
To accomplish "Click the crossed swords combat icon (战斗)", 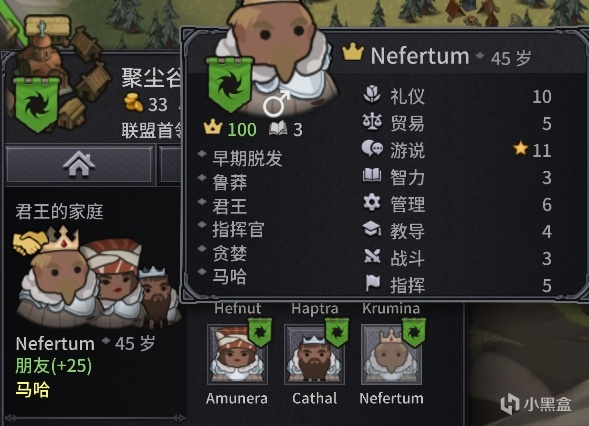I will [372, 257].
